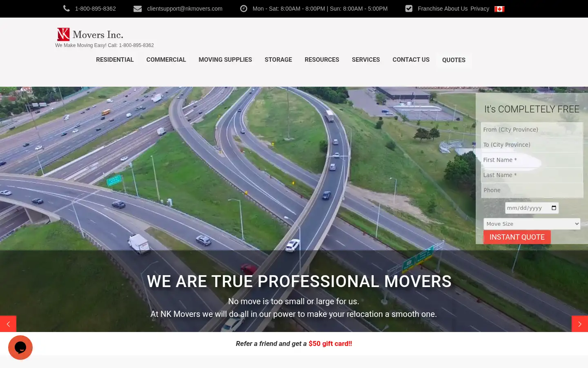Open the Franchise link
588x368 pixels.
pos(430,9)
